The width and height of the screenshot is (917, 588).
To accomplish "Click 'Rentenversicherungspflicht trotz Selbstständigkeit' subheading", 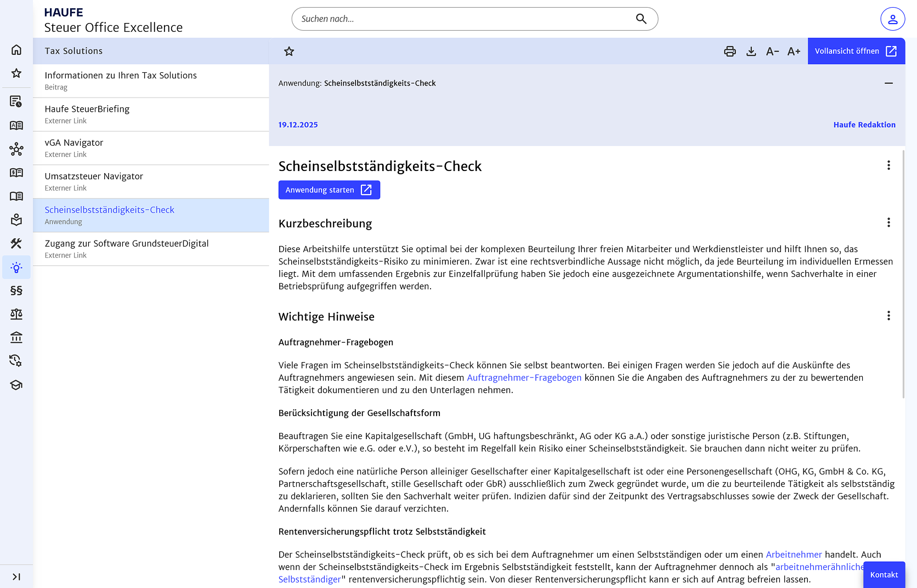I will click(382, 532).
